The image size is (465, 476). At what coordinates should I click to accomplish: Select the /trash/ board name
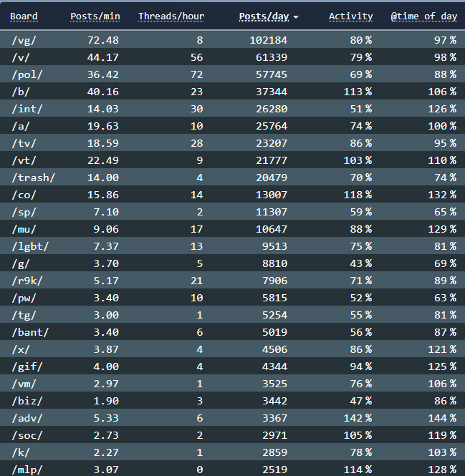[34, 178]
